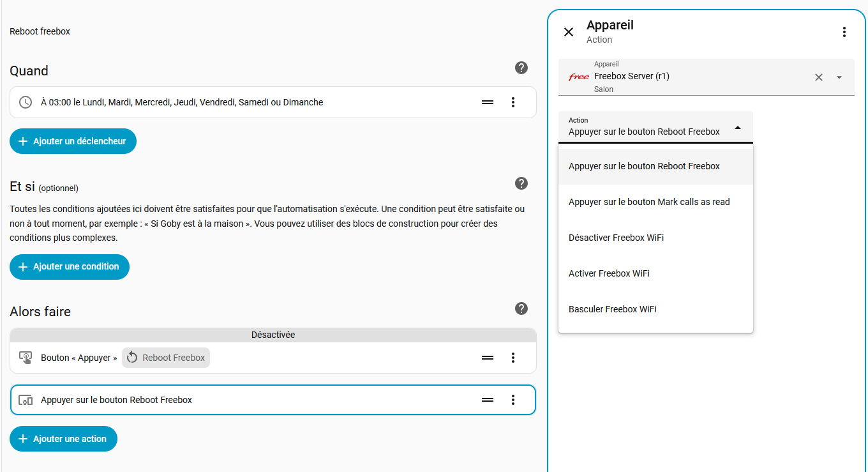Screen dimensions: 868x472
Task: Collapse the Action dropdown list
Action: click(x=738, y=128)
